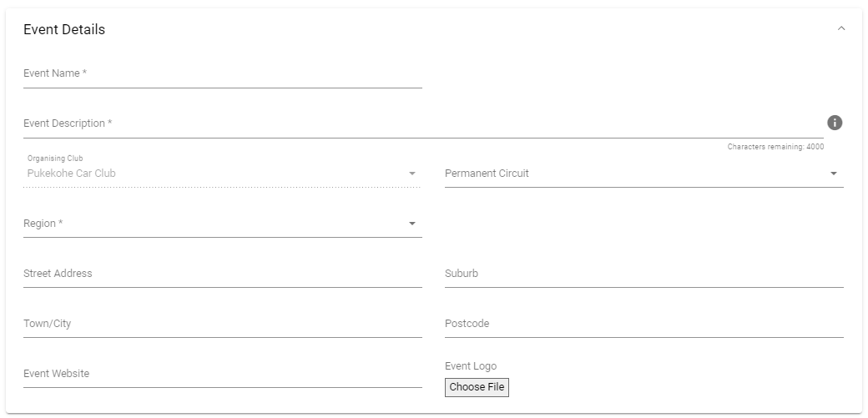Viewport: 868px width, 418px height.
Task: Click the Event Logo label
Action: (471, 366)
